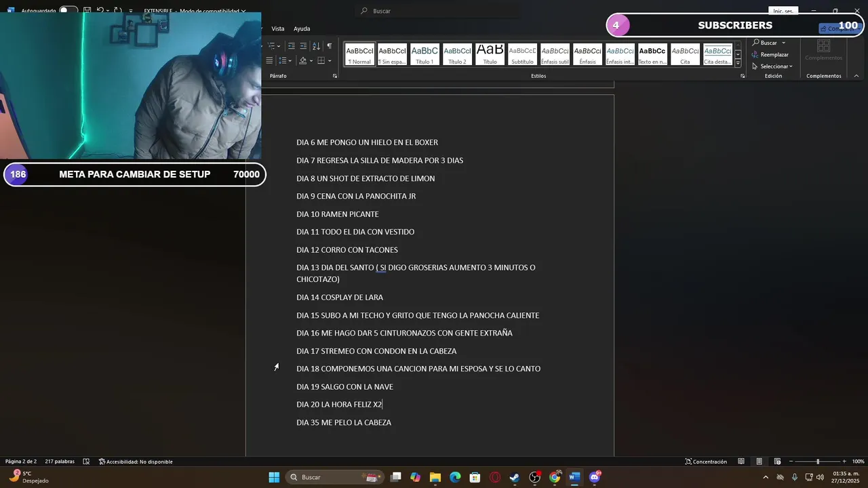This screenshot has width=868, height=488.
Task: Click the zoom slider handle
Action: 818,462
